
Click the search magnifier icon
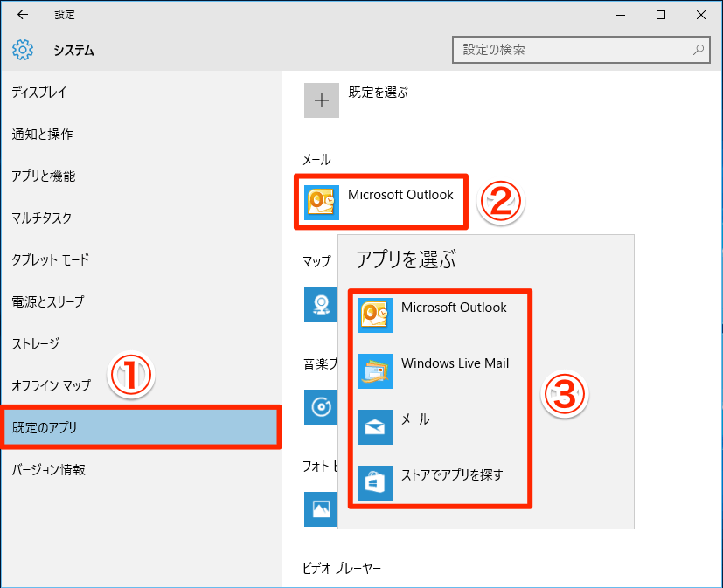(x=698, y=50)
